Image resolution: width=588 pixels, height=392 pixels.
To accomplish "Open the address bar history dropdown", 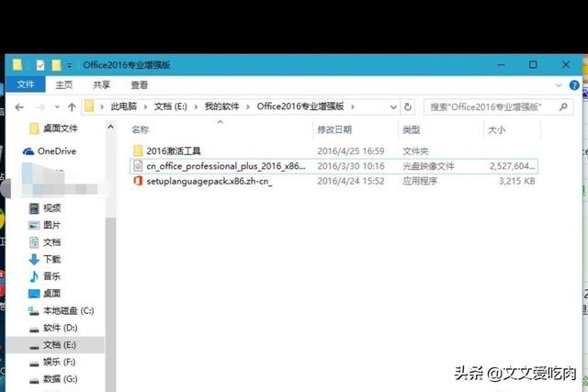I will 393,107.
